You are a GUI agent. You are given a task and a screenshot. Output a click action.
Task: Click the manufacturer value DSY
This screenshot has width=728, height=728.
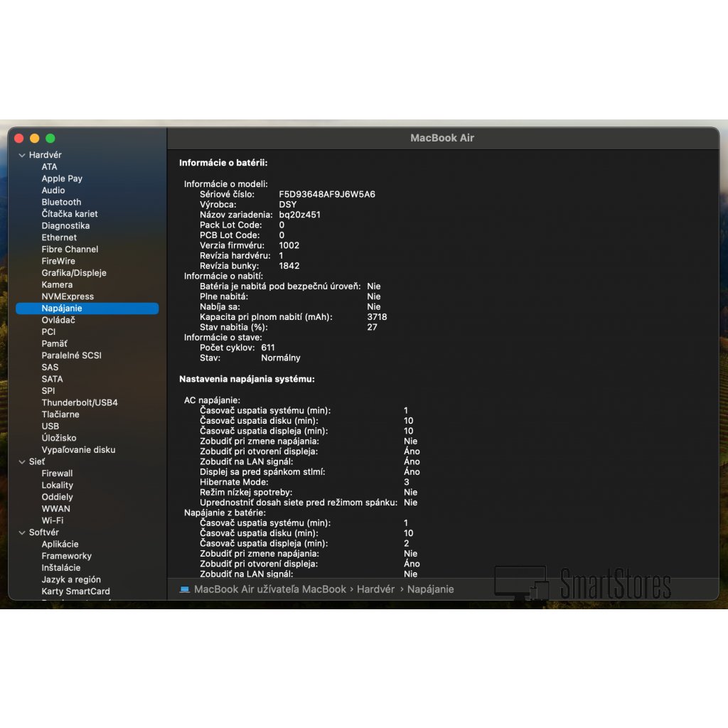[x=287, y=205]
